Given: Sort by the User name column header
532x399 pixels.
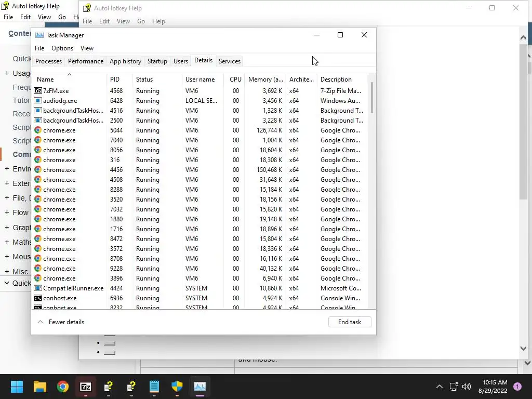Looking at the screenshot, I should (x=203, y=79).
